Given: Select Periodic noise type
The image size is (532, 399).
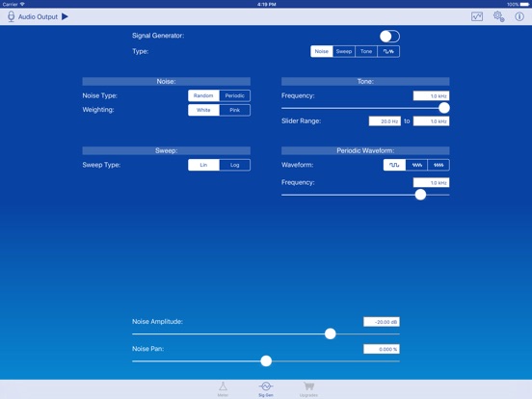Looking at the screenshot, I should [235, 95].
